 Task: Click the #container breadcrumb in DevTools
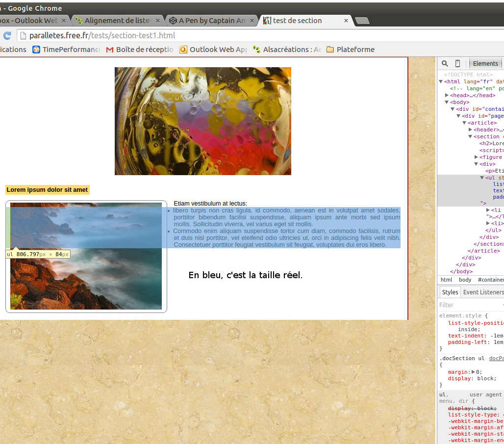pos(491,280)
